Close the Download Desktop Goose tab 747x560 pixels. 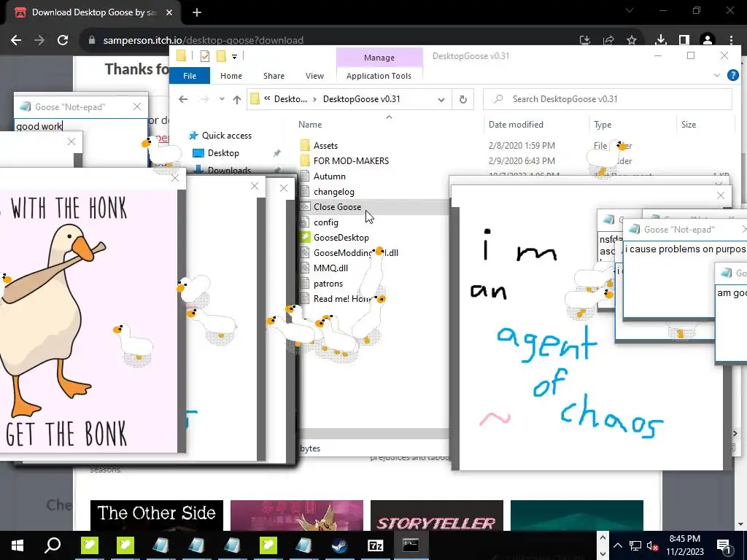tap(169, 12)
